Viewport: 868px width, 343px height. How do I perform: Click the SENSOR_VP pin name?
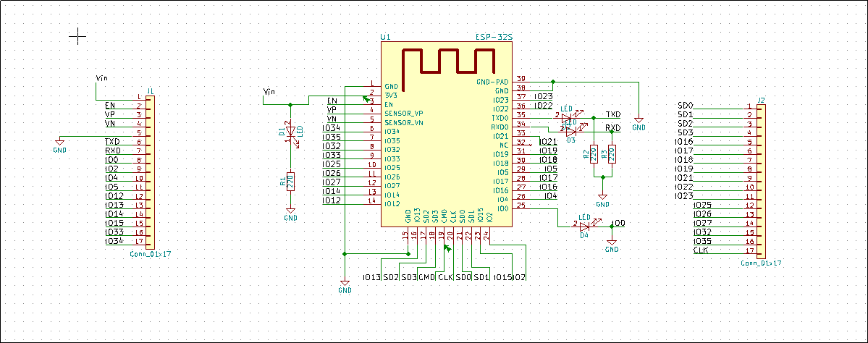404,114
